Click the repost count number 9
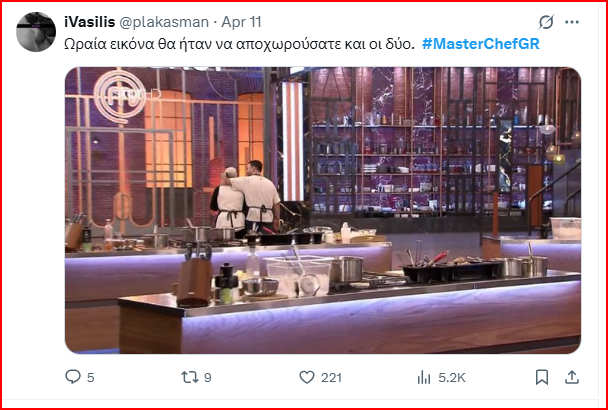Image resolution: width=608 pixels, height=410 pixels. [x=208, y=377]
